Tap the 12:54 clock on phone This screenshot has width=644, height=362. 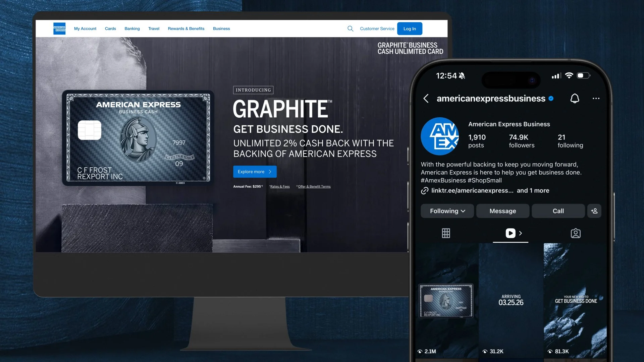(x=446, y=76)
